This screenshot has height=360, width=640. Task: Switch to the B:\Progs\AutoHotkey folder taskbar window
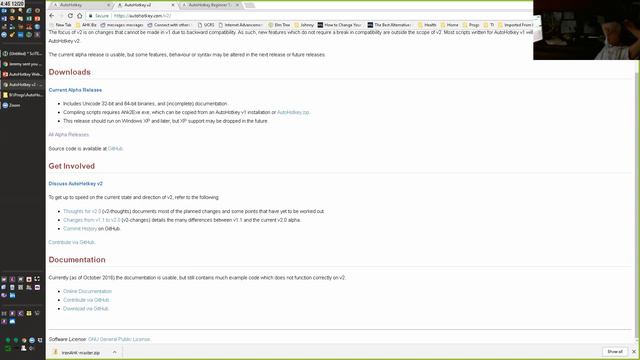pyautogui.click(x=23, y=95)
